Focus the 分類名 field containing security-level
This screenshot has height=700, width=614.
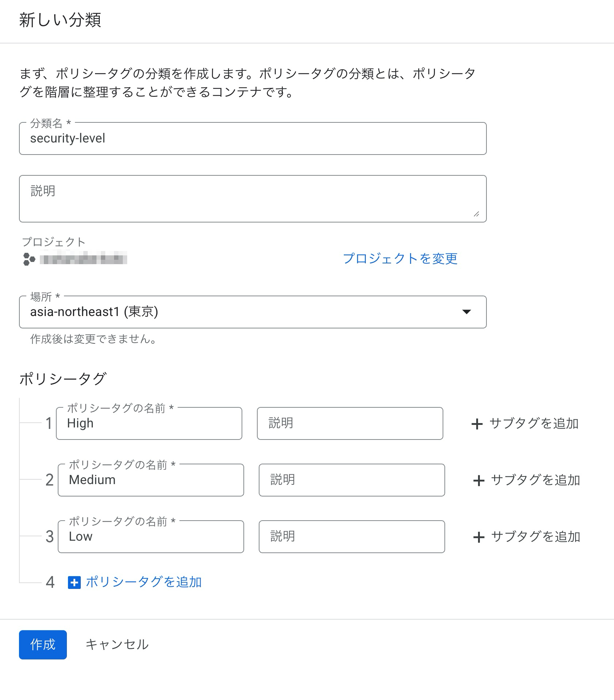coord(253,138)
